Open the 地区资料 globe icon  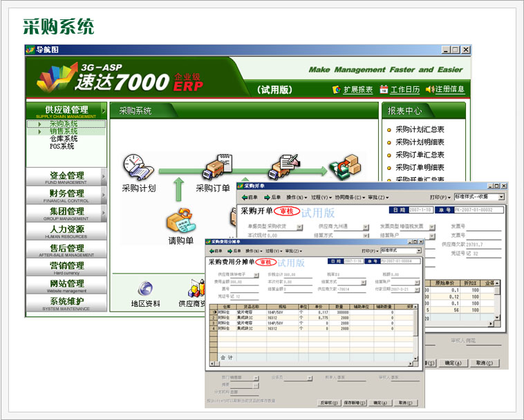tap(145, 288)
